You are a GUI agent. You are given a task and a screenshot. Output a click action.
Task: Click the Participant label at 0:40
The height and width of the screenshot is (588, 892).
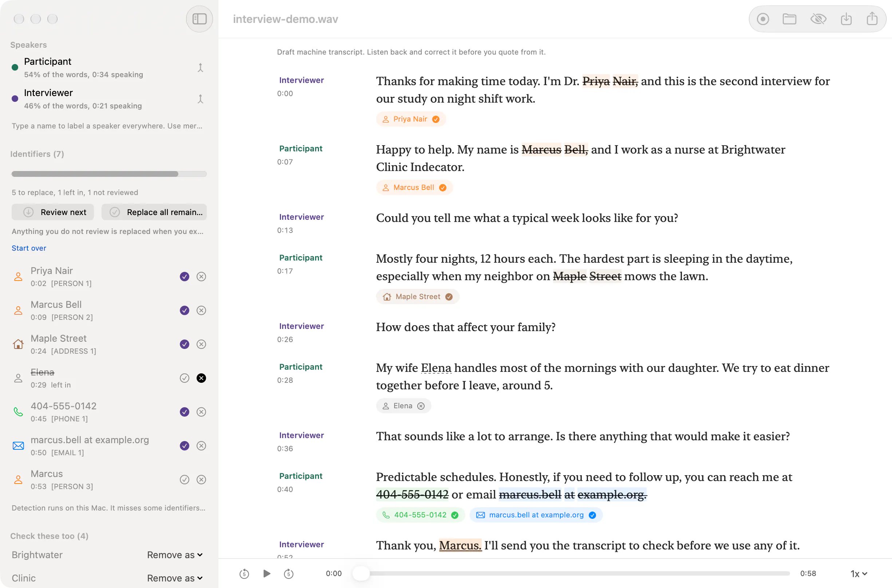[301, 476]
